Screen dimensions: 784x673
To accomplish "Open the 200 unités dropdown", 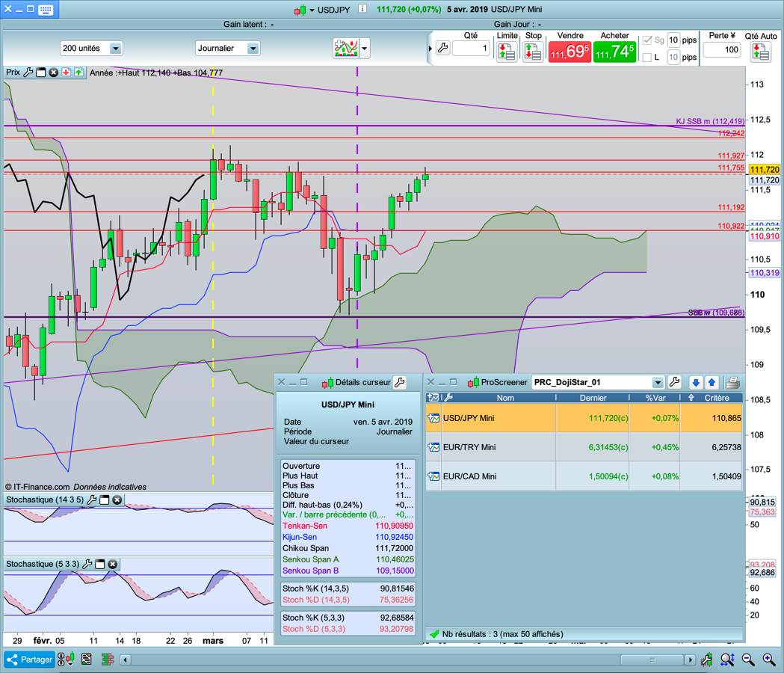I will click(115, 49).
